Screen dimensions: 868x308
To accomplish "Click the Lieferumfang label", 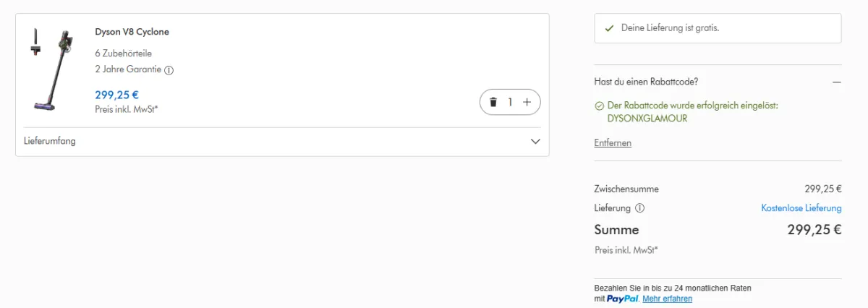I will [x=50, y=141].
